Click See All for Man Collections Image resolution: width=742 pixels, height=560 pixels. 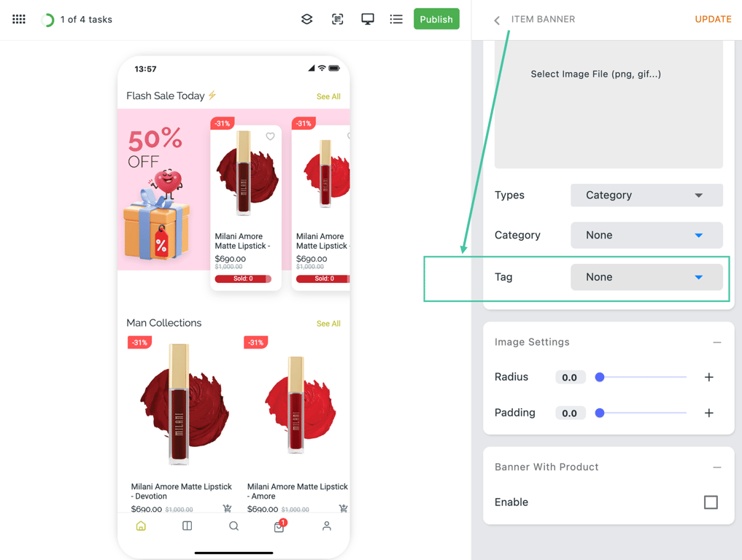point(328,324)
